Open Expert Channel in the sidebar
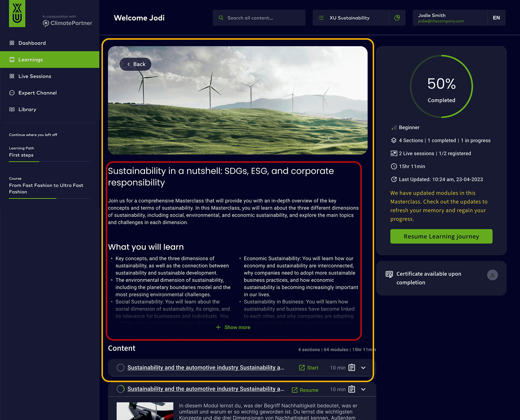 click(49, 93)
